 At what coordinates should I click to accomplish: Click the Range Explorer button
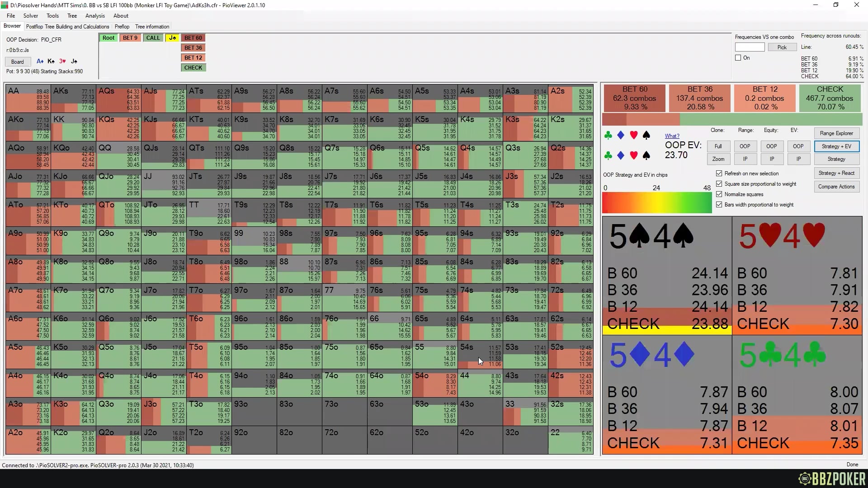pos(836,133)
